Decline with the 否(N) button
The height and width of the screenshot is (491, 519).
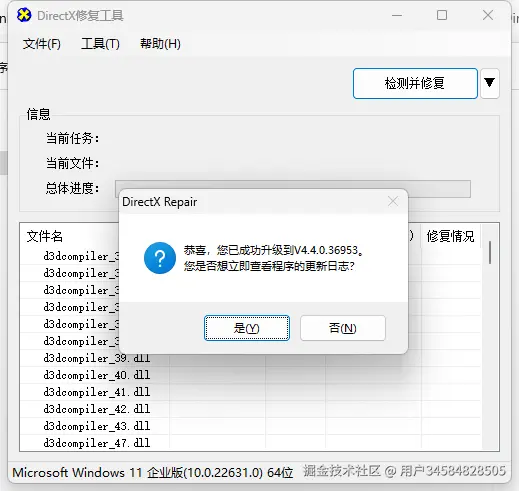[x=343, y=328]
